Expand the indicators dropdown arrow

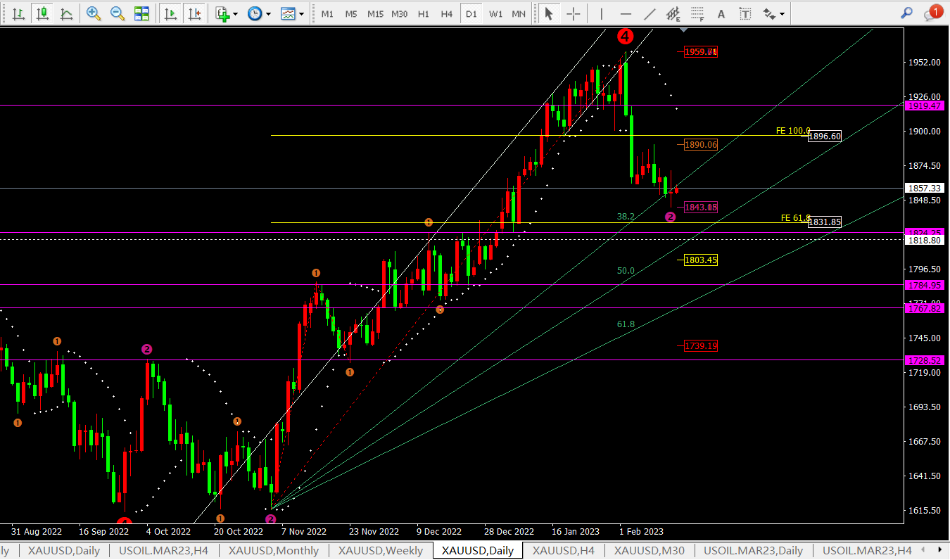tap(235, 13)
